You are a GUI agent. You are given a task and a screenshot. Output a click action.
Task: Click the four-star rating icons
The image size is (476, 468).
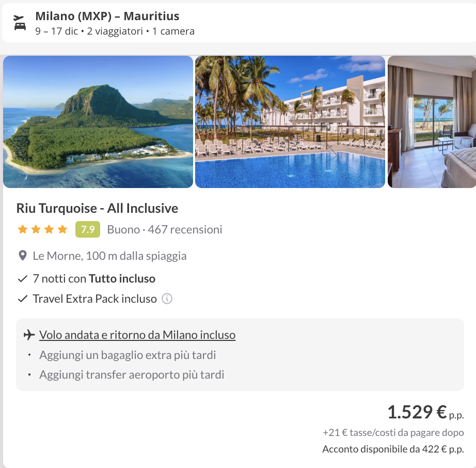(42, 229)
